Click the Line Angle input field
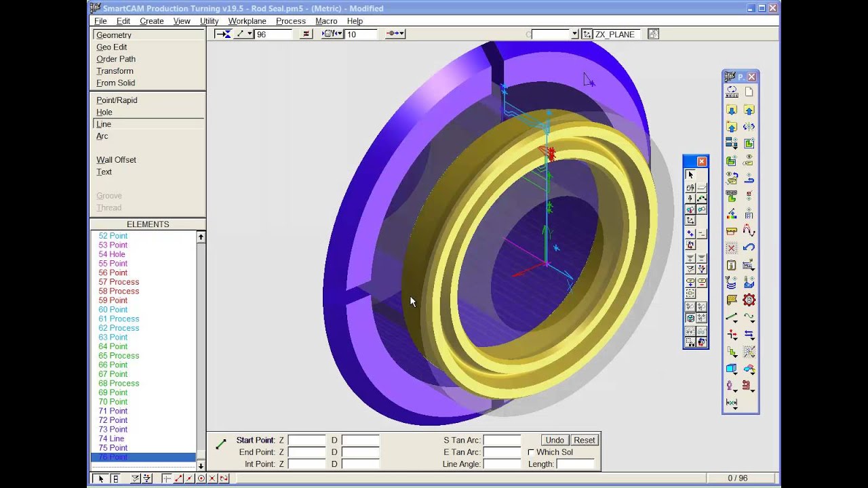This screenshot has height=488, width=868. pos(502,464)
